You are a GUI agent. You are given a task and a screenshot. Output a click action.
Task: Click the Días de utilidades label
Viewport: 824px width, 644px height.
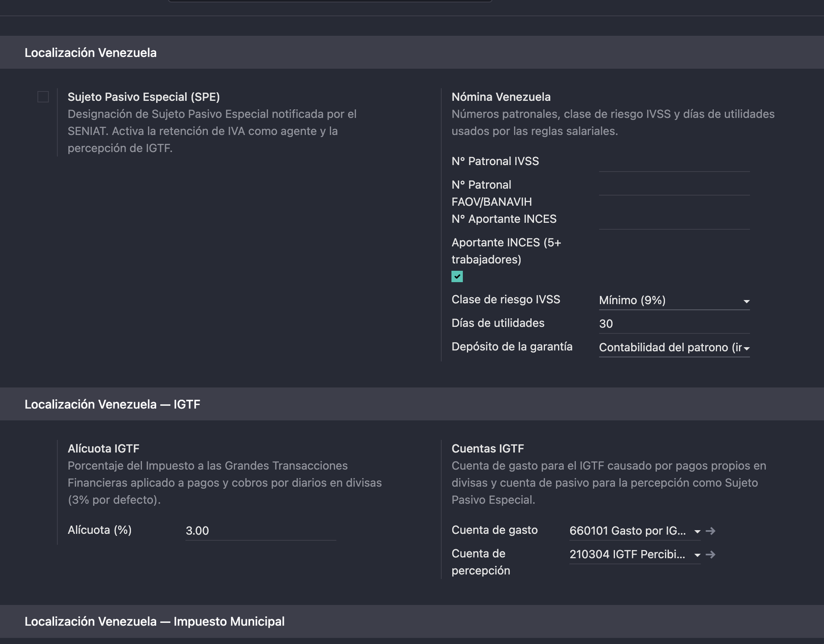tap(498, 323)
